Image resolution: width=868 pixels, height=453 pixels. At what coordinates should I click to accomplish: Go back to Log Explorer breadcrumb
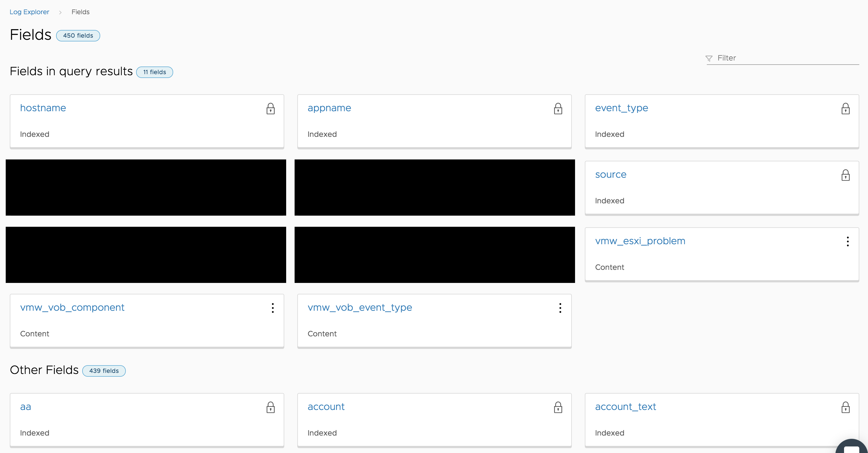click(29, 12)
